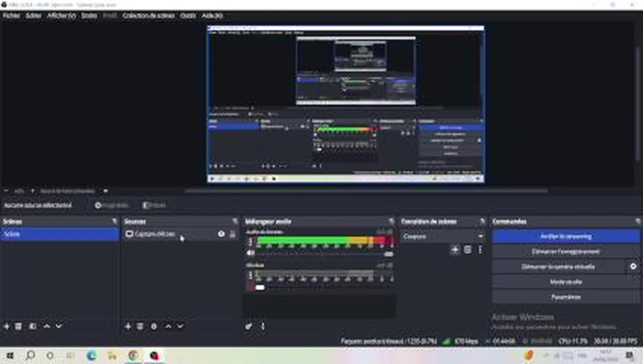The width and height of the screenshot is (643, 364).
Task: Open the Afficher menu
Action: (x=61, y=16)
